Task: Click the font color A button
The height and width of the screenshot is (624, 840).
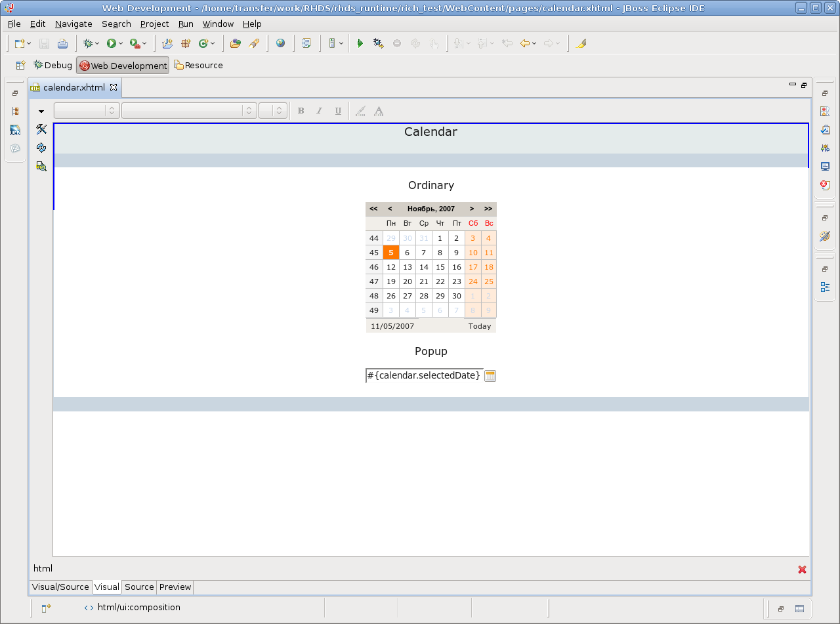Action: point(379,111)
